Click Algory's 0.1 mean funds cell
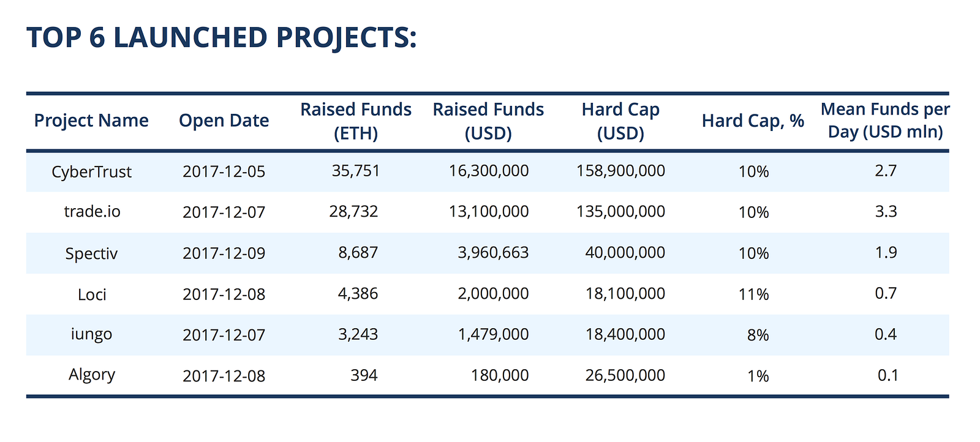The width and height of the screenshot is (980, 442). click(x=888, y=375)
